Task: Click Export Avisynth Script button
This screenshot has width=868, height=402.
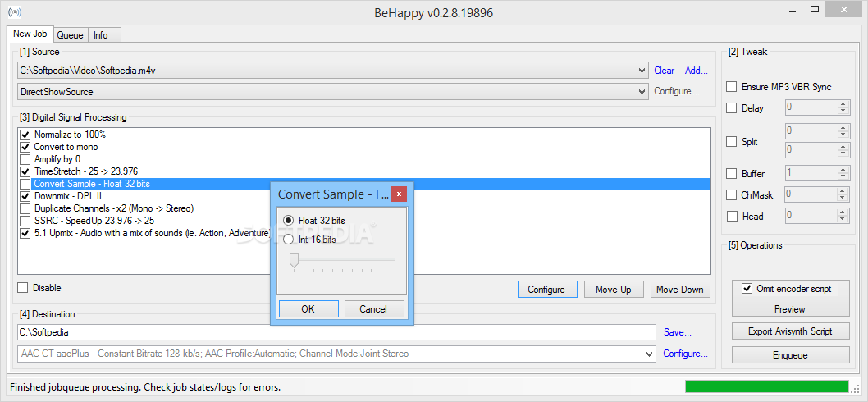Action: point(790,331)
